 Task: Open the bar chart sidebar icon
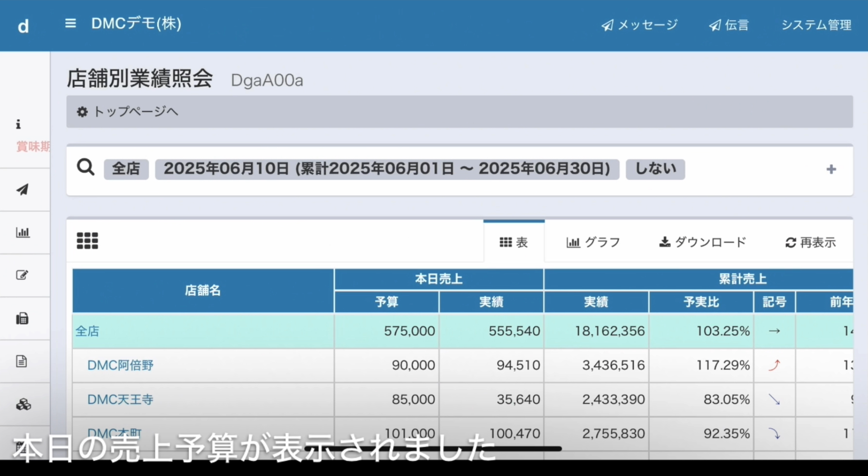(x=22, y=232)
